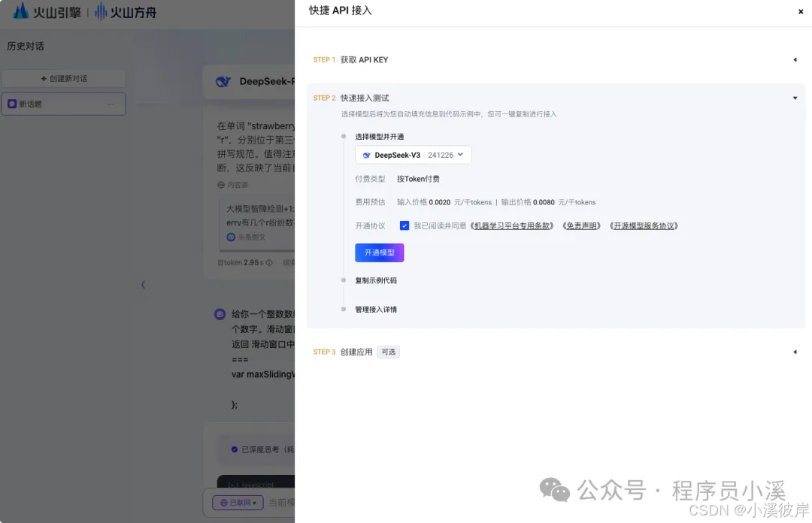Collapse the history sidebar arrow
This screenshot has width=812, height=523.
pos(143,285)
